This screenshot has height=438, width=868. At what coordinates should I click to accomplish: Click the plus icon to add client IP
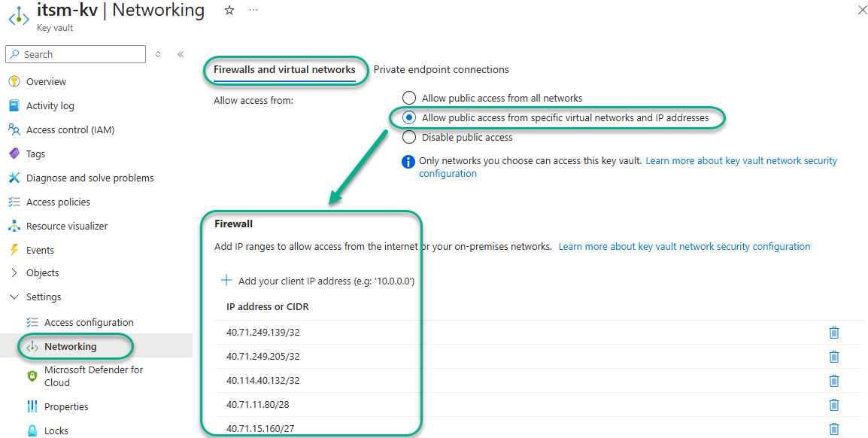point(226,281)
